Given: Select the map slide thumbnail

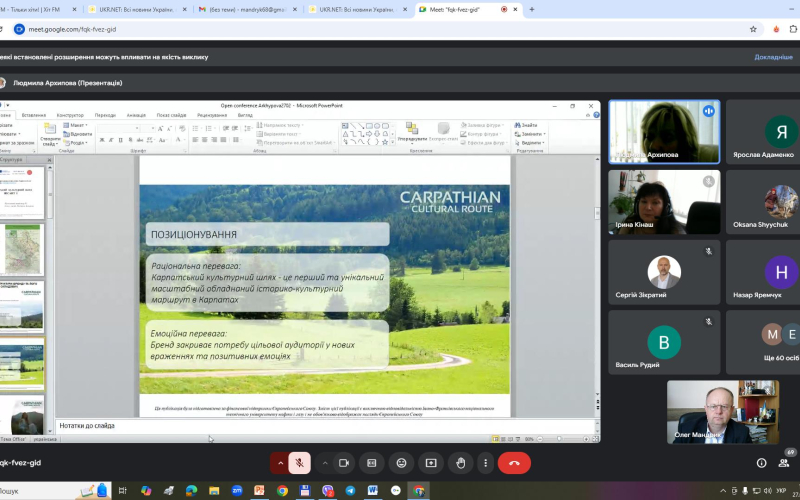Looking at the screenshot, I should point(22,250).
